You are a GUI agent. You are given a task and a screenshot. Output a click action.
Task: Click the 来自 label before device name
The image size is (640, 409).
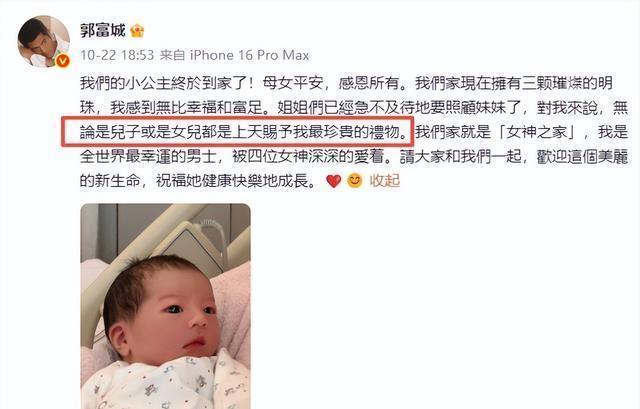173,56
